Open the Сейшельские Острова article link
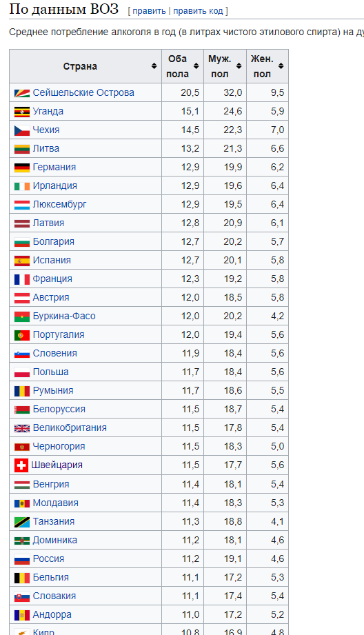This screenshot has width=364, height=635. coord(83,93)
